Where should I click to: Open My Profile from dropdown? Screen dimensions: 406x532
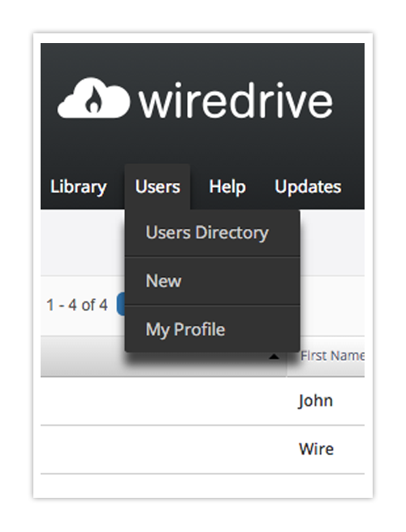[x=212, y=329]
